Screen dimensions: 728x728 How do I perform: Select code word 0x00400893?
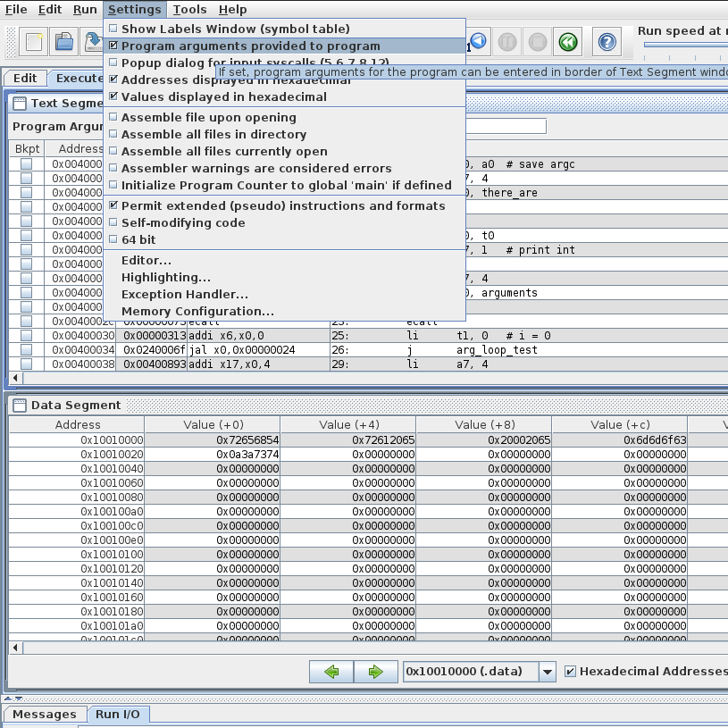coord(152,364)
